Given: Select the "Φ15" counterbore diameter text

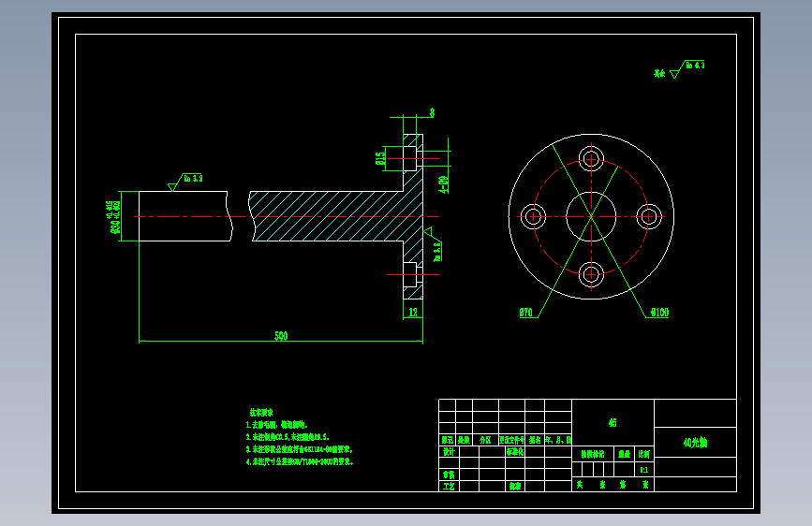Looking at the screenshot, I should pos(380,158).
